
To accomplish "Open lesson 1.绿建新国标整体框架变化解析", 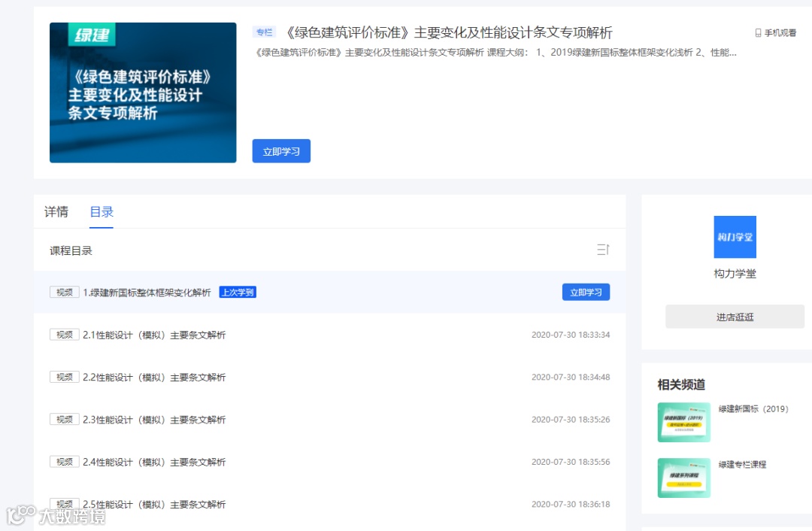I will coord(147,293).
